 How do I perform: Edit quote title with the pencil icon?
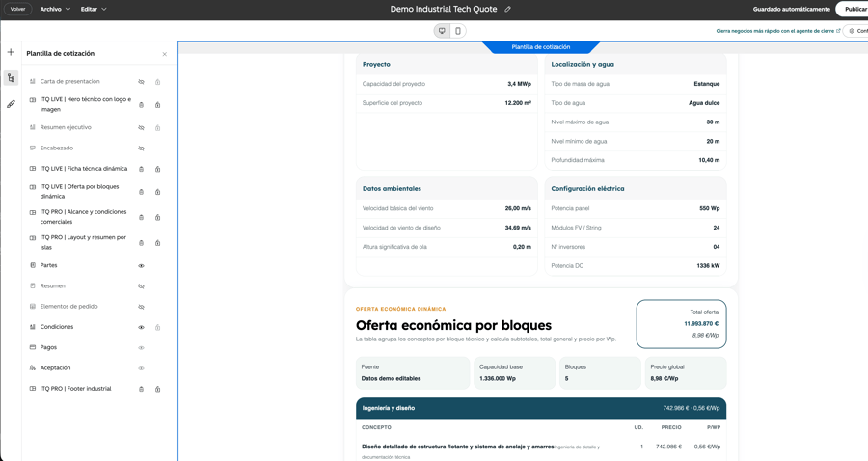point(507,9)
